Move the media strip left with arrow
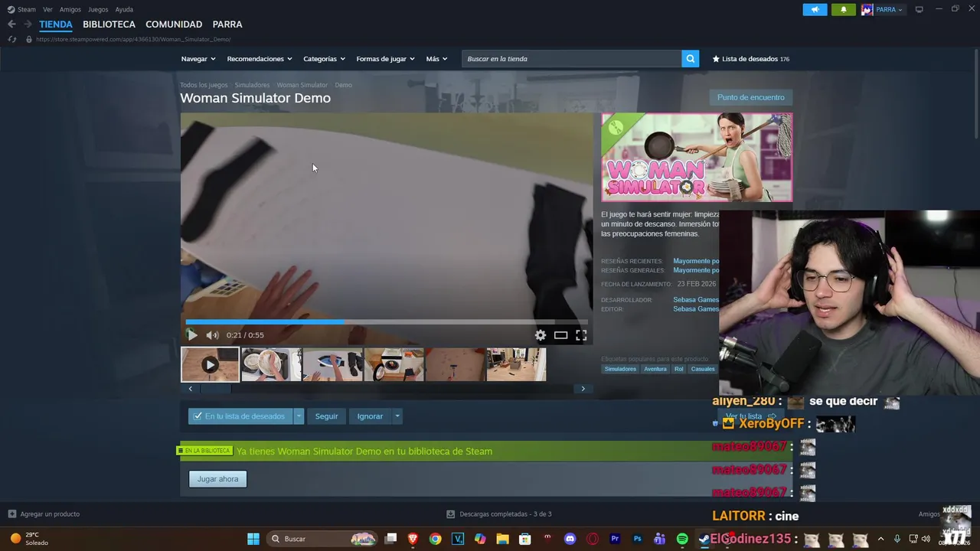Screen dimensions: 980x551 pyautogui.click(x=191, y=389)
